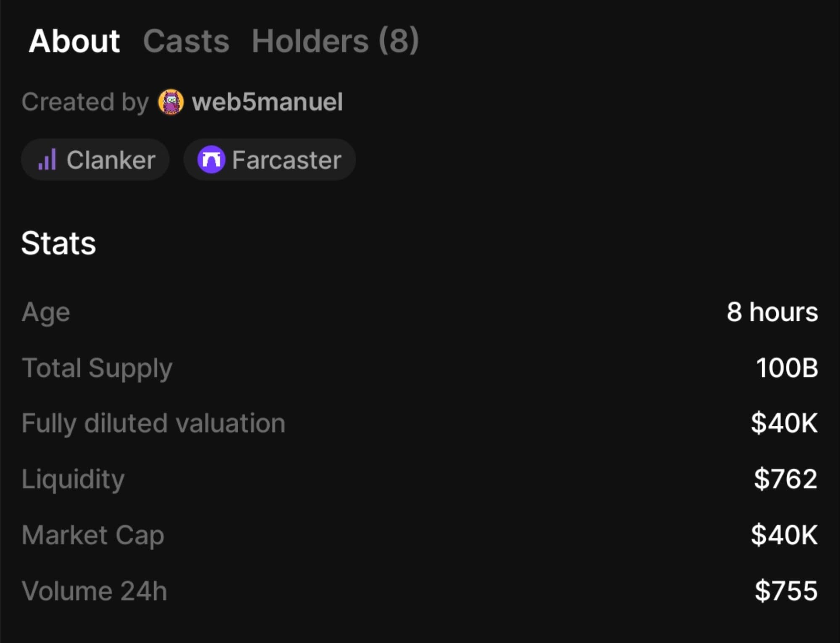Click the Age row label
Image resolution: width=840 pixels, height=643 pixels.
tap(46, 312)
